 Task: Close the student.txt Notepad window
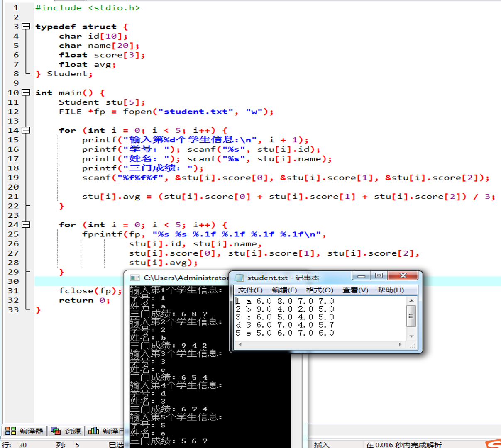point(403,276)
